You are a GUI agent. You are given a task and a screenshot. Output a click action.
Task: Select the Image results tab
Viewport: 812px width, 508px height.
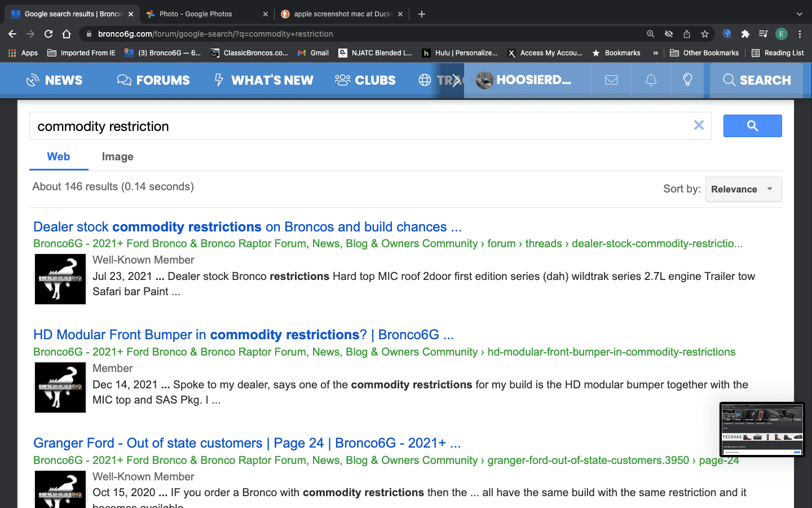(x=118, y=157)
